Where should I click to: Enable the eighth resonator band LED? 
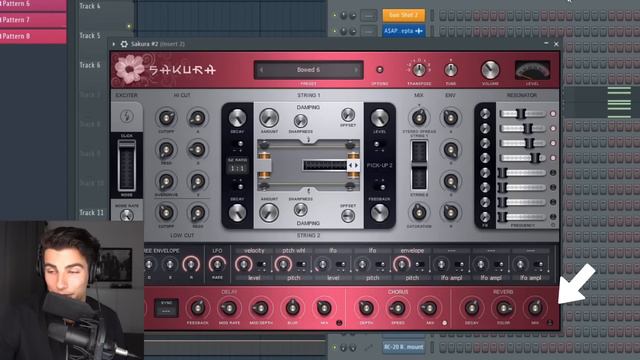pyautogui.click(x=553, y=217)
